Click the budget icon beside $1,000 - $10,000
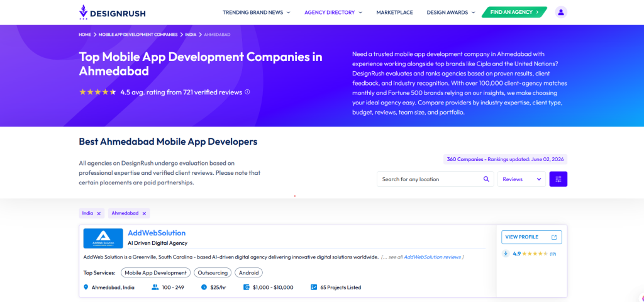The height and width of the screenshot is (302, 644). coord(247,287)
